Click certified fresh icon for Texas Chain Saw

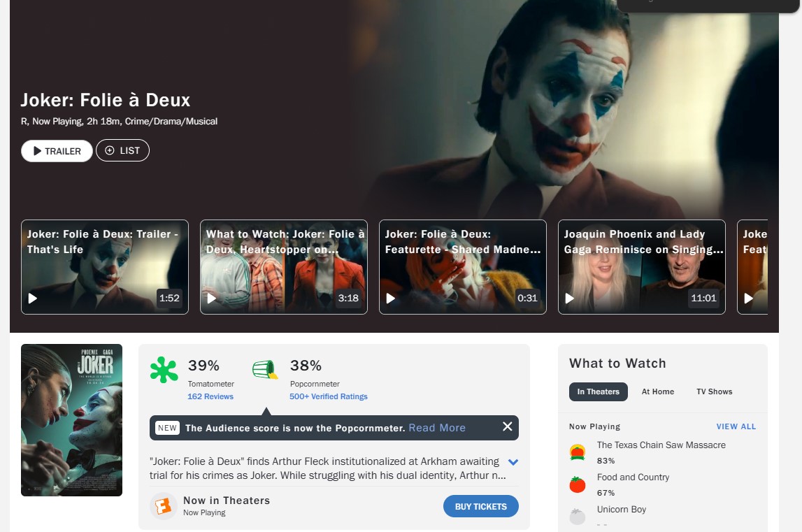coord(578,452)
